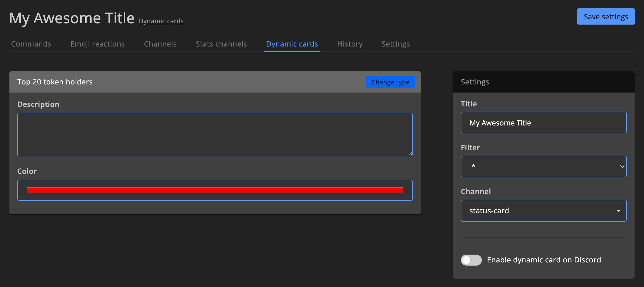644x287 pixels.
Task: Click the red color bar to change card color
Action: pos(214,190)
